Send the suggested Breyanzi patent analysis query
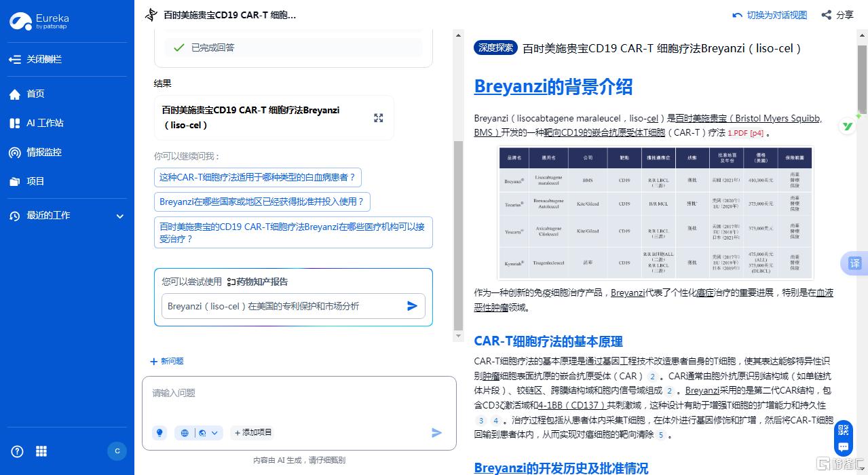 (x=412, y=306)
